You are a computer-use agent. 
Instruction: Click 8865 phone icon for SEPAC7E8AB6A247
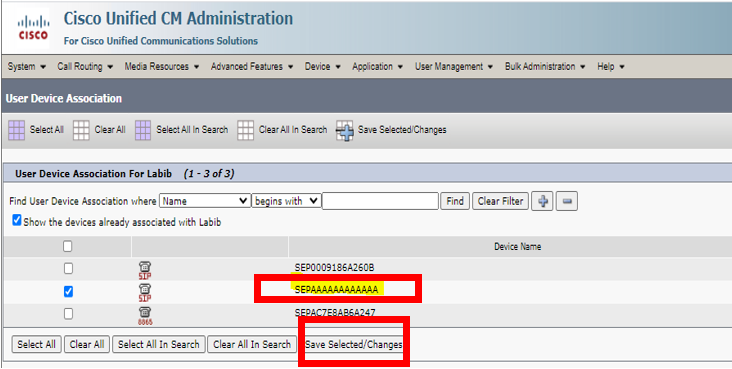[x=145, y=316]
